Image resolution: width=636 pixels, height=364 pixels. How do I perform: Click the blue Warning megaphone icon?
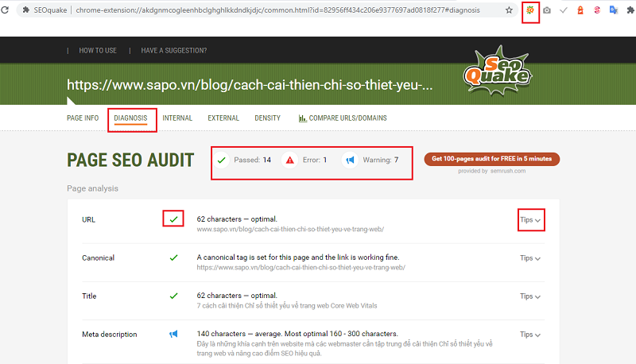350,160
